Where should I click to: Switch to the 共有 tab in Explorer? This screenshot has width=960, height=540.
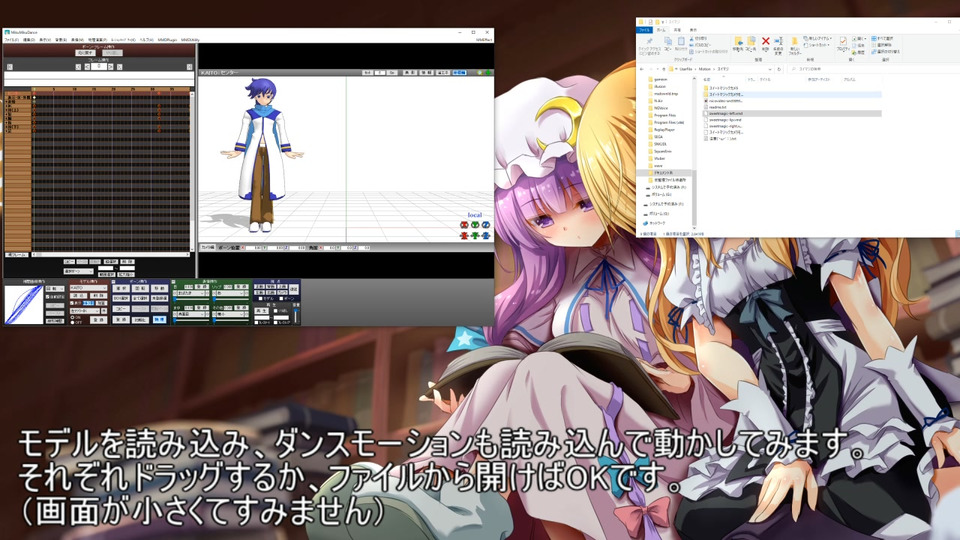(677, 30)
